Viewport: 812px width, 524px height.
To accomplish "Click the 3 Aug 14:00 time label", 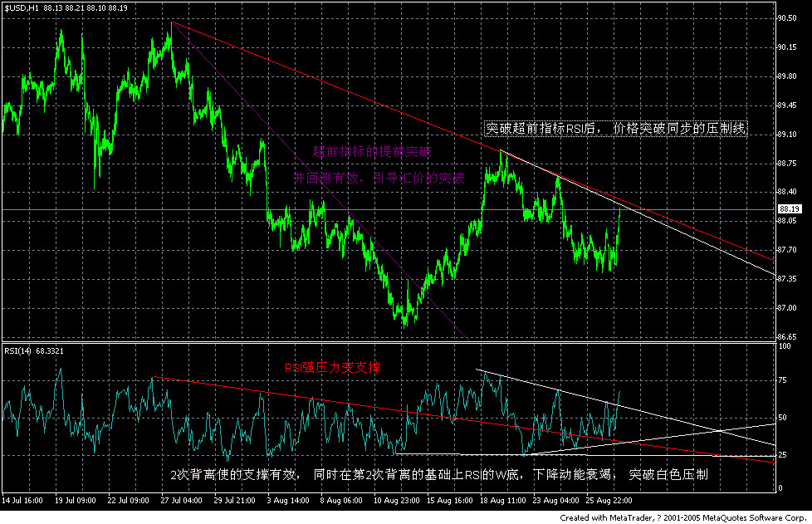I will [x=288, y=501].
